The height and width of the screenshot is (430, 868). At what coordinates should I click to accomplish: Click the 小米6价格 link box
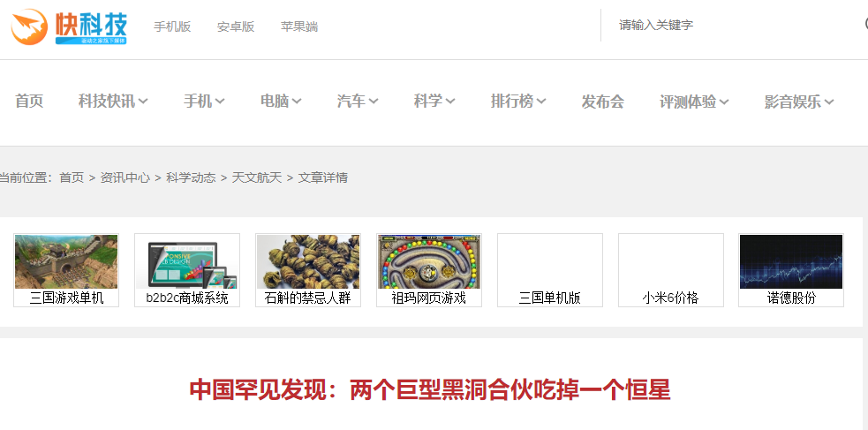coord(670,270)
